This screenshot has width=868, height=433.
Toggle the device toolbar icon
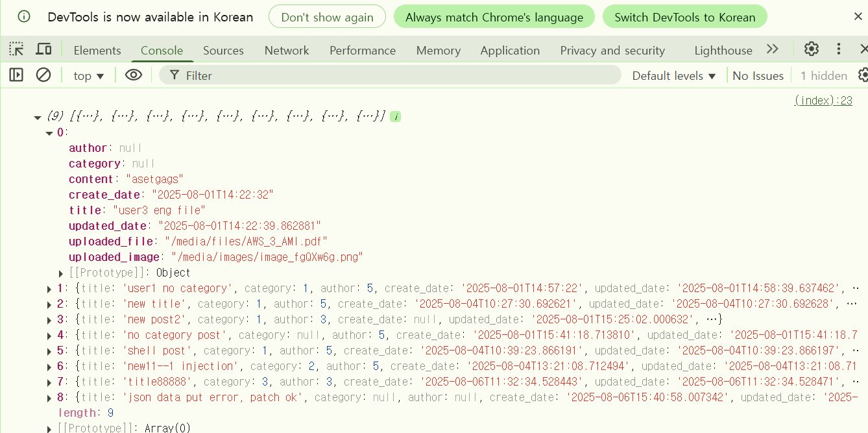coord(43,49)
